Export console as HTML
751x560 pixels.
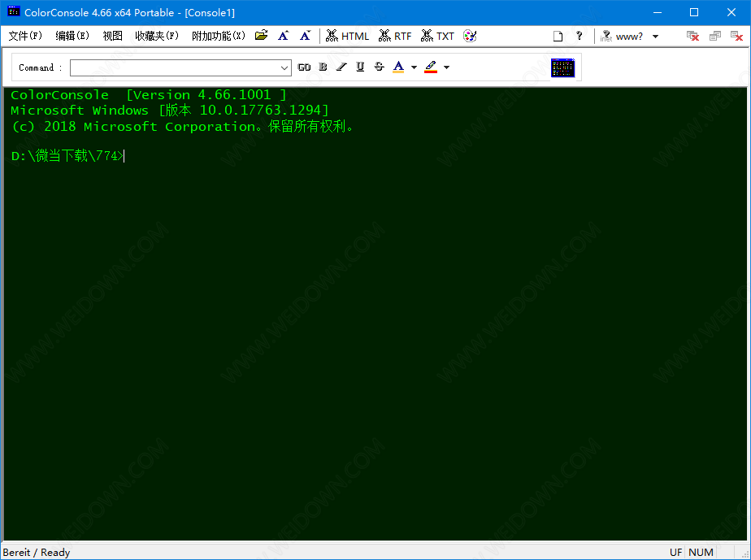pyautogui.click(x=347, y=36)
